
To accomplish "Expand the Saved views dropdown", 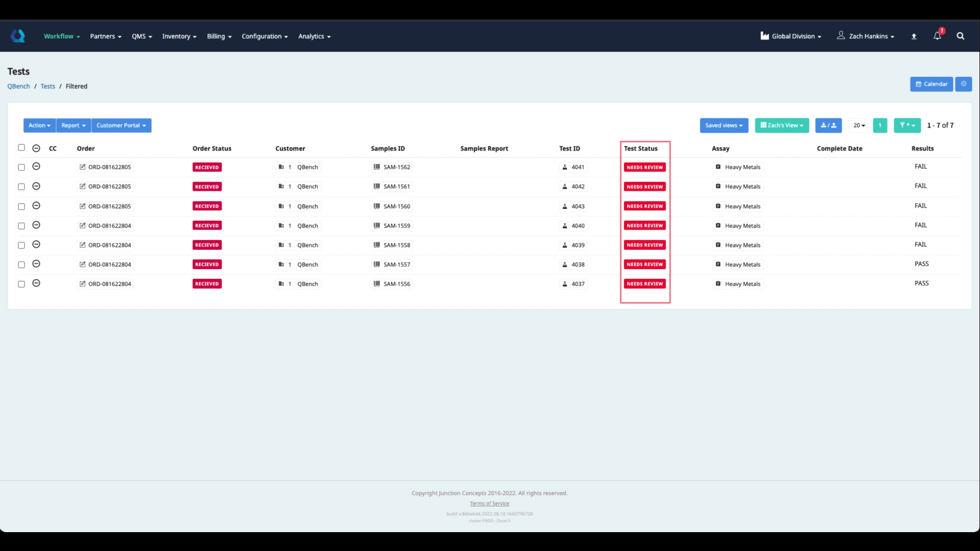I will [x=723, y=126].
